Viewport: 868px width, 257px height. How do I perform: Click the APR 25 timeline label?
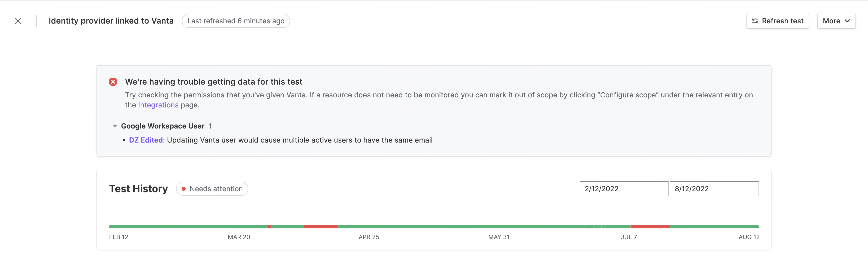coord(369,237)
